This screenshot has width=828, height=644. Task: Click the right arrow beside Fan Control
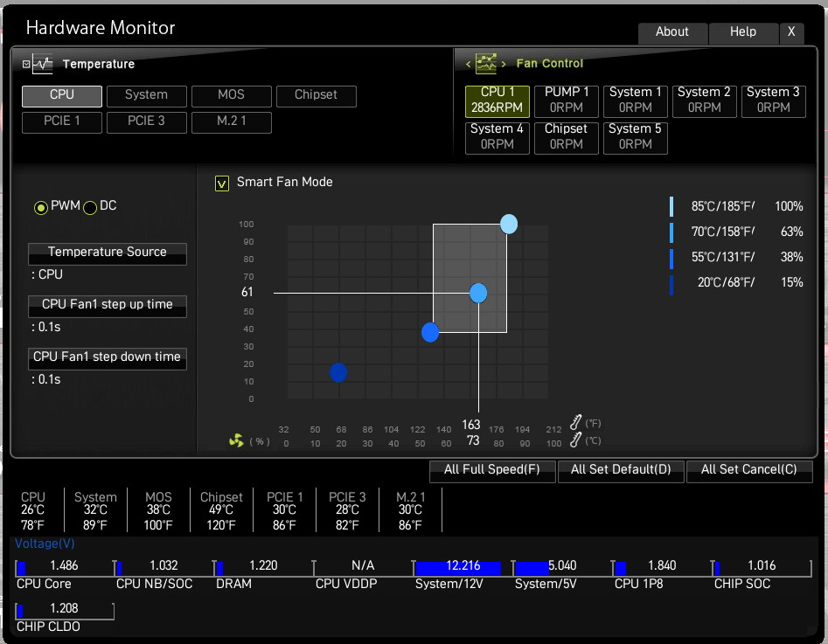tap(504, 64)
